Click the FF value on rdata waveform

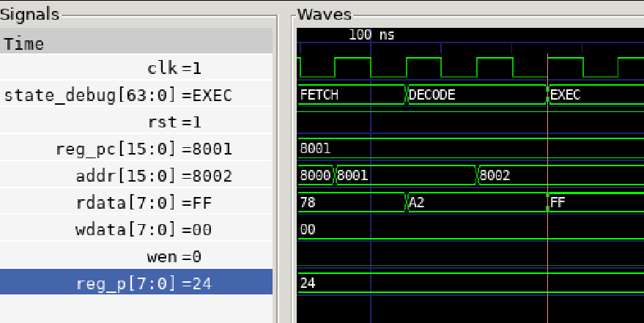[x=558, y=202]
